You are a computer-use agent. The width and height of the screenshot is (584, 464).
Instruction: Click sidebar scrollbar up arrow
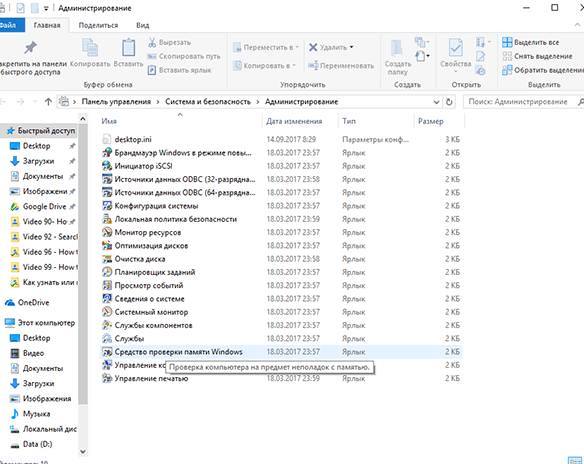click(x=83, y=119)
